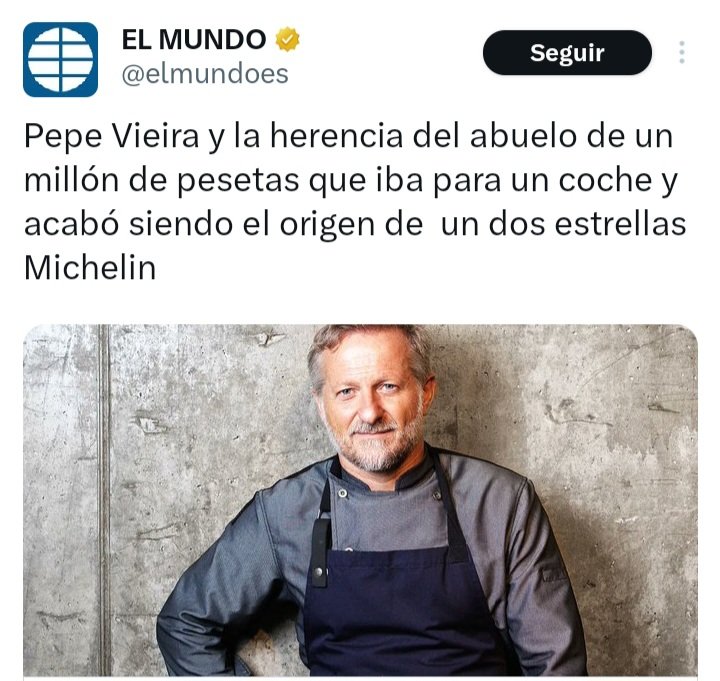Follow El Mundo with Seguir button
This screenshot has width=720, height=681.
[567, 52]
